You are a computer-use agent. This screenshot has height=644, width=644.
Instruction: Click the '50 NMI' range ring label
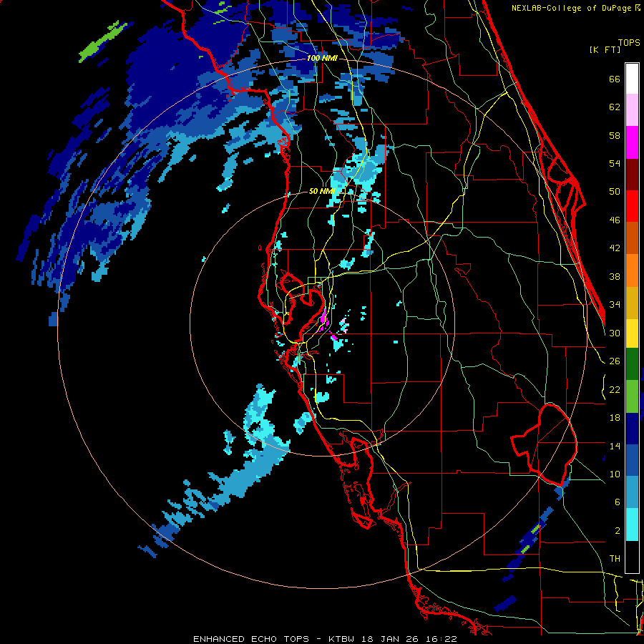coord(322,191)
